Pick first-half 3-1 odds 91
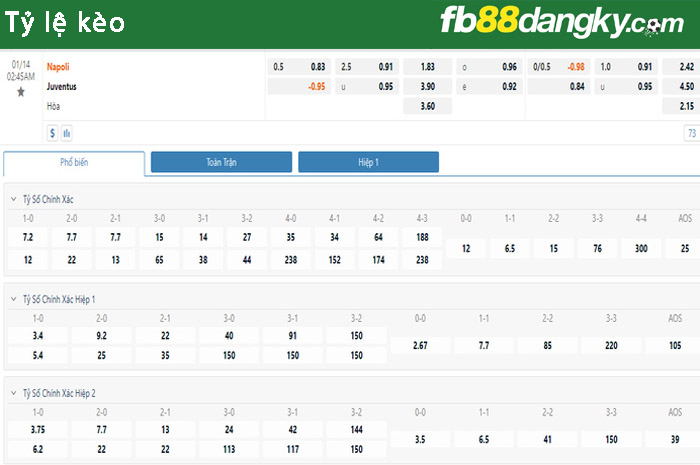 pyautogui.click(x=292, y=336)
